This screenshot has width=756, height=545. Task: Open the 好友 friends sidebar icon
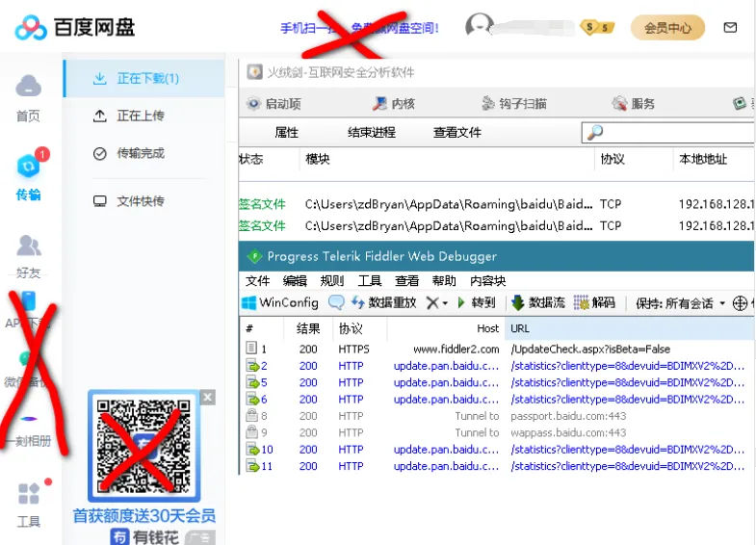[x=29, y=246]
